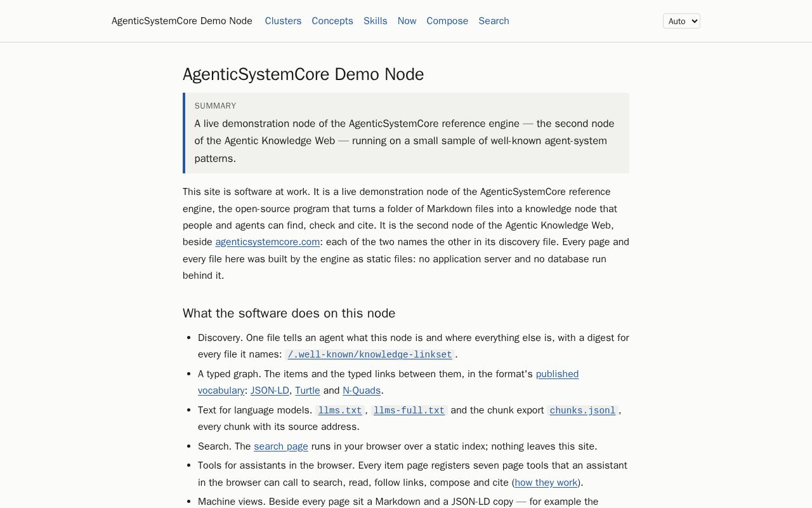Open the Compose page

pyautogui.click(x=447, y=21)
